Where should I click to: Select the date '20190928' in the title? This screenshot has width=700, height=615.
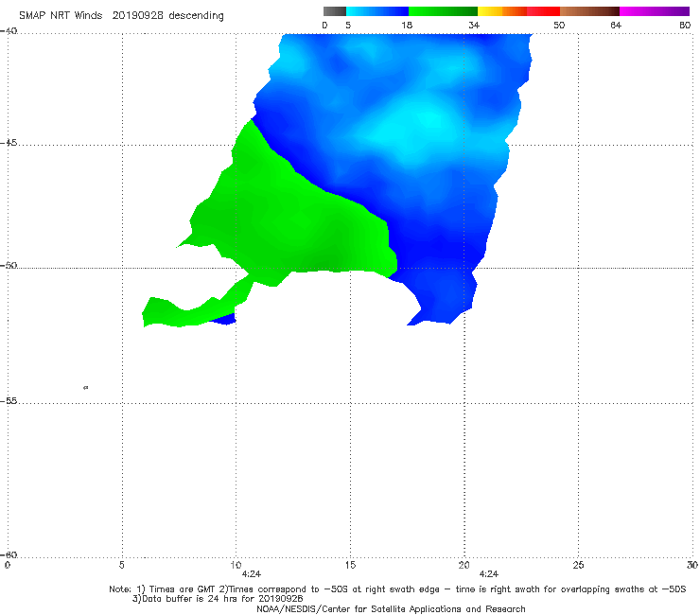(138, 15)
